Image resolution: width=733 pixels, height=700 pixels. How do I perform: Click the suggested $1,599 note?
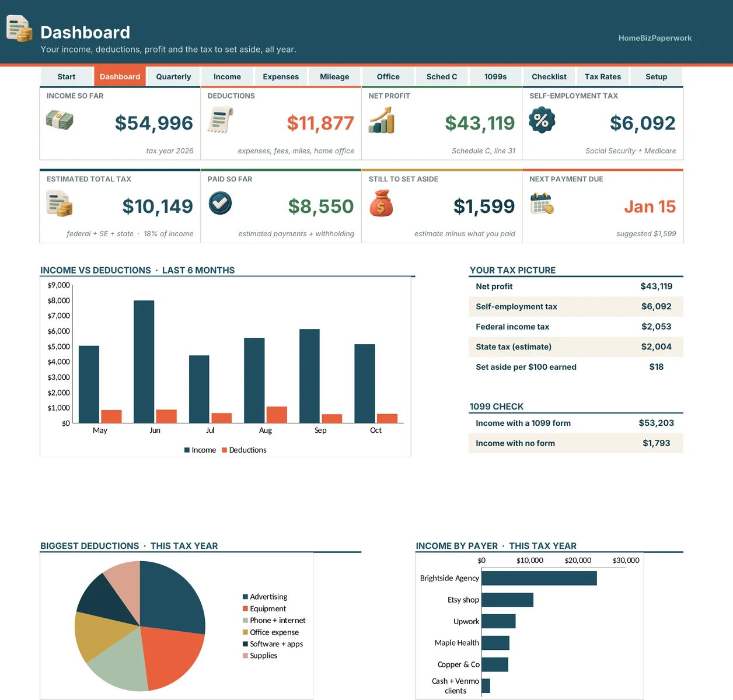646,234
